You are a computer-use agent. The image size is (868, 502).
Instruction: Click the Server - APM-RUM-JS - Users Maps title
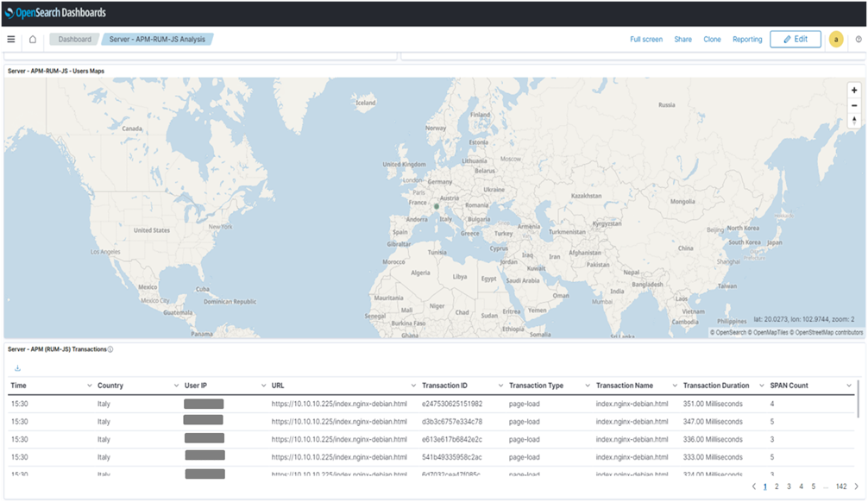pos(56,71)
